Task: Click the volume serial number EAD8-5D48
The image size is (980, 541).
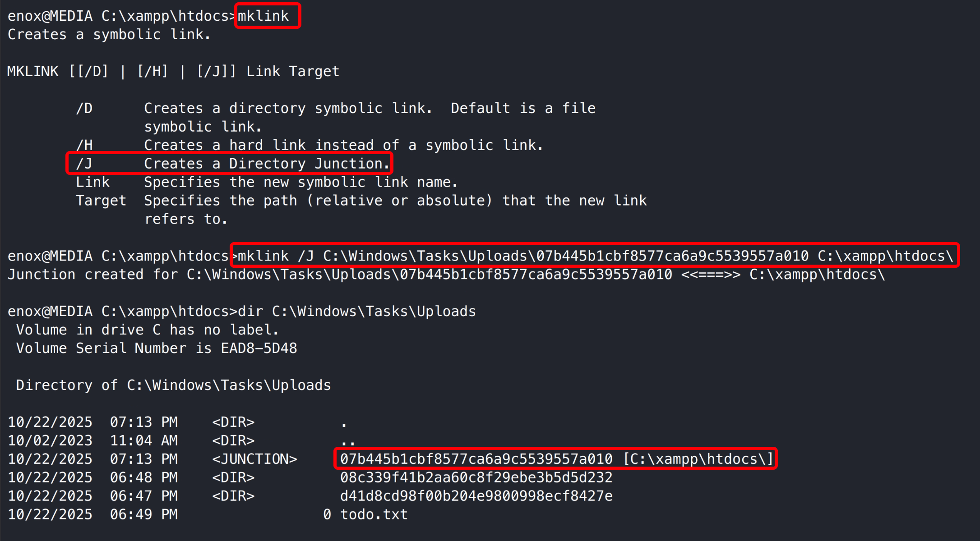Action: pyautogui.click(x=259, y=348)
